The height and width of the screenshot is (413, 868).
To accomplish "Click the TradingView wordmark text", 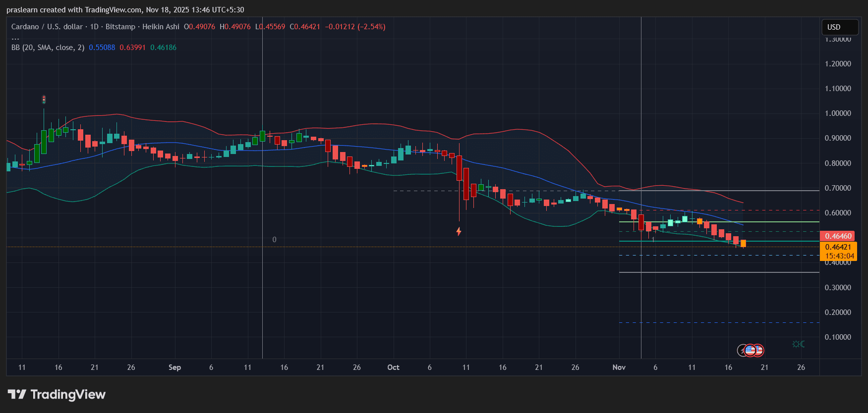I will click(x=68, y=394).
